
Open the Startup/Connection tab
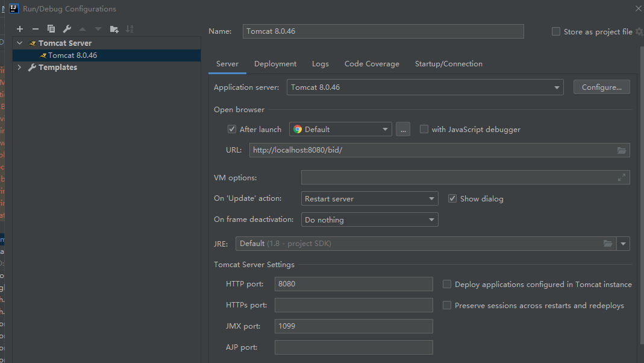click(x=448, y=64)
